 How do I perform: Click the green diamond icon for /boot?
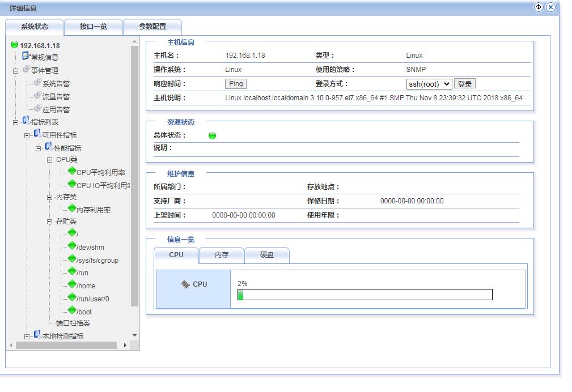pyautogui.click(x=72, y=310)
